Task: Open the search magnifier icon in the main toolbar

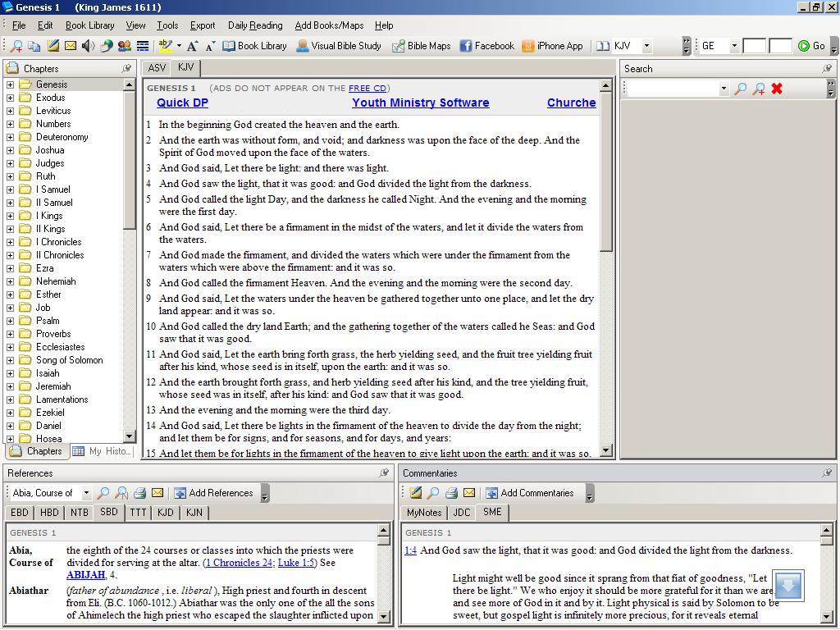Action: point(16,46)
